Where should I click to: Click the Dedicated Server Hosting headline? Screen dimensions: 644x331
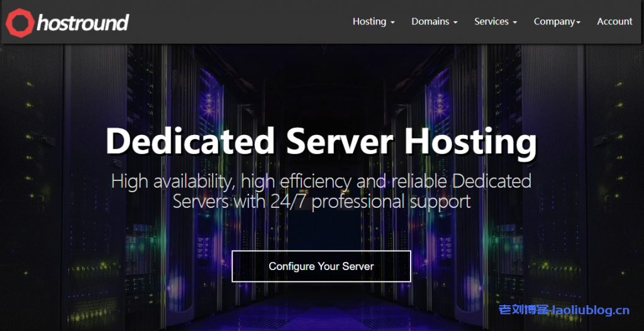coord(321,141)
